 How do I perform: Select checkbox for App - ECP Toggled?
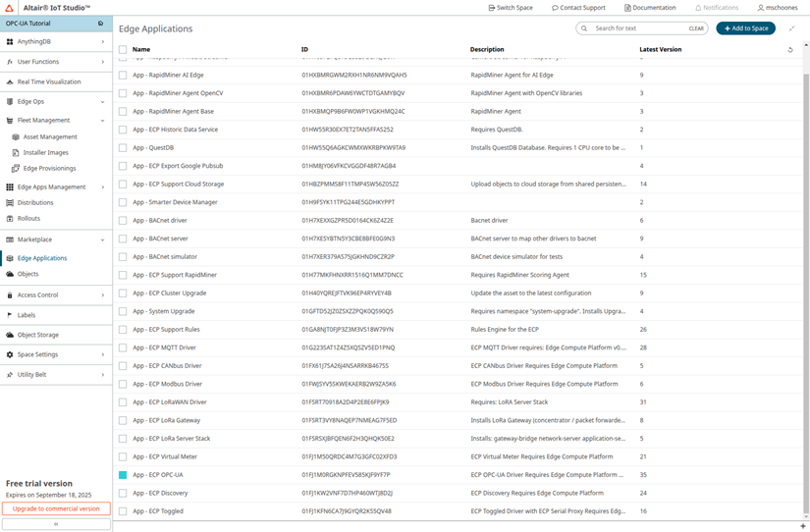click(x=123, y=511)
